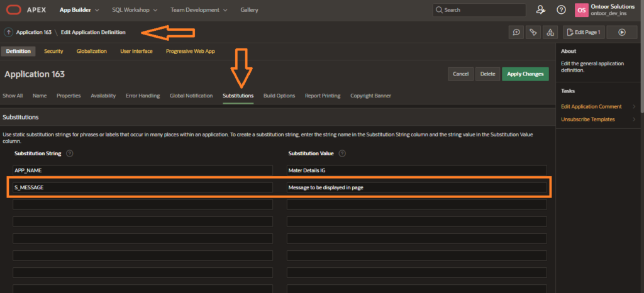Open the Shared Components shapes icon
Screen dimensions: 644x293
click(550, 32)
